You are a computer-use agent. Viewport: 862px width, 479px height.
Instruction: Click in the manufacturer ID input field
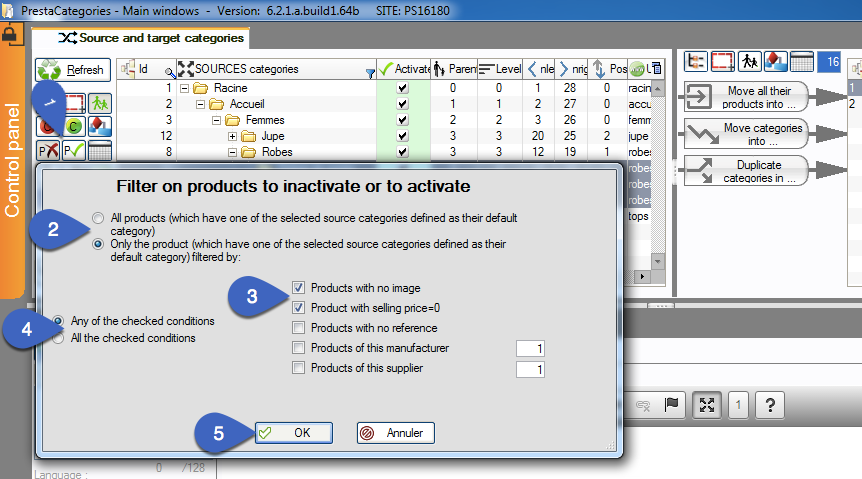tap(530, 348)
